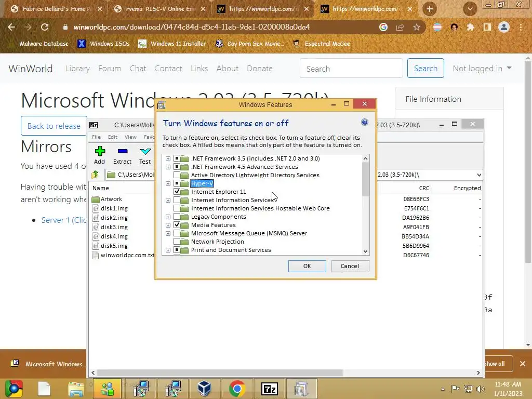532x399 pixels.
Task: Enable Active Directory Lightweight Directory Services
Action: [x=177, y=175]
